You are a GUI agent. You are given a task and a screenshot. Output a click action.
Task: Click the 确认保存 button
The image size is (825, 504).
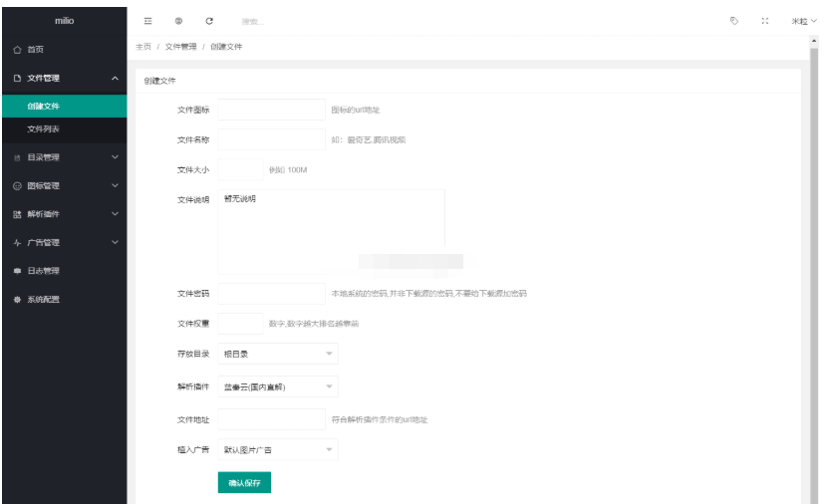point(244,482)
